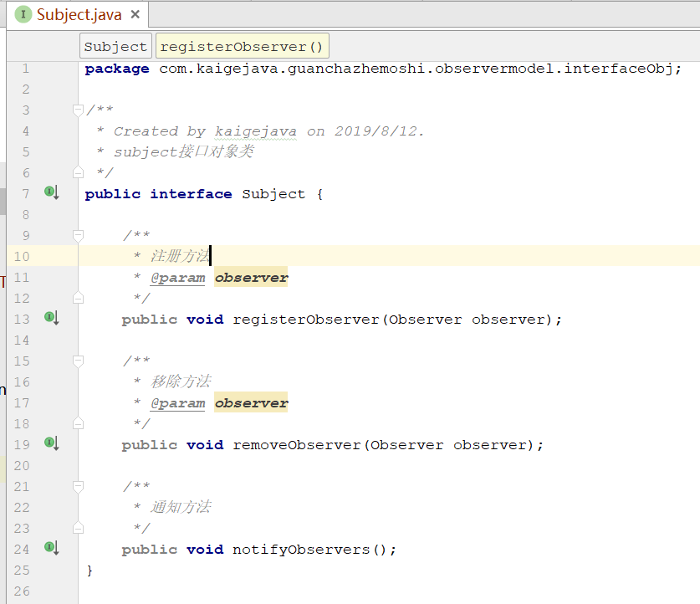Viewport: 700px width, 604px height.
Task: Click the package name com.kaigejava.guanchazhemoshi
Action: [292, 69]
